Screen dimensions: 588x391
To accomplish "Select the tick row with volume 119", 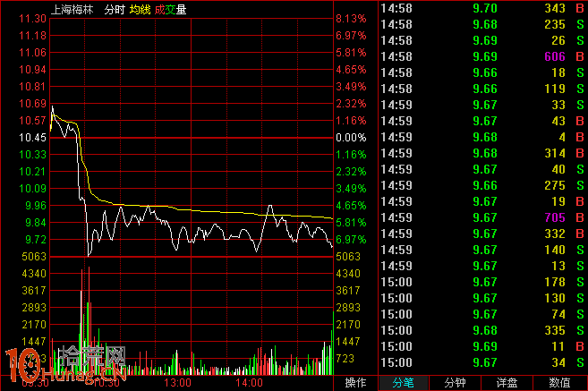I will pyautogui.click(x=482, y=89).
